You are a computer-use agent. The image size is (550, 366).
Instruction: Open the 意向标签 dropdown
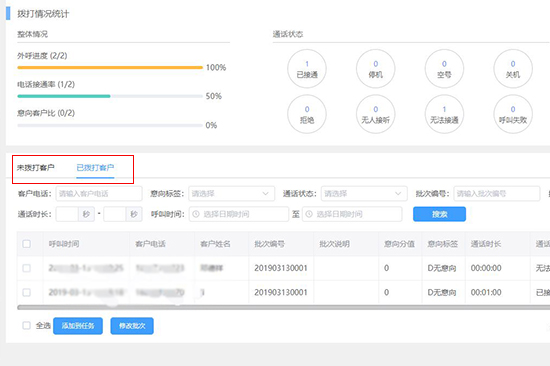tap(232, 194)
